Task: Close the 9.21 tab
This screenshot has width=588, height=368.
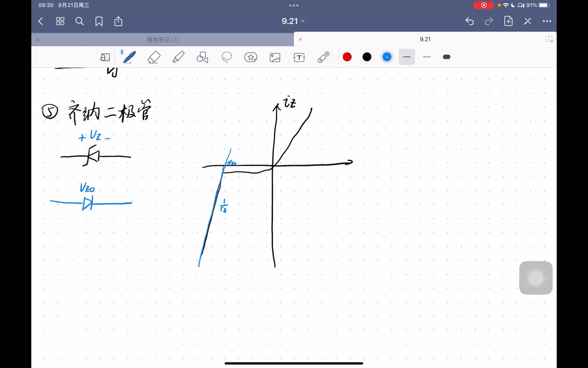Action: [300, 39]
